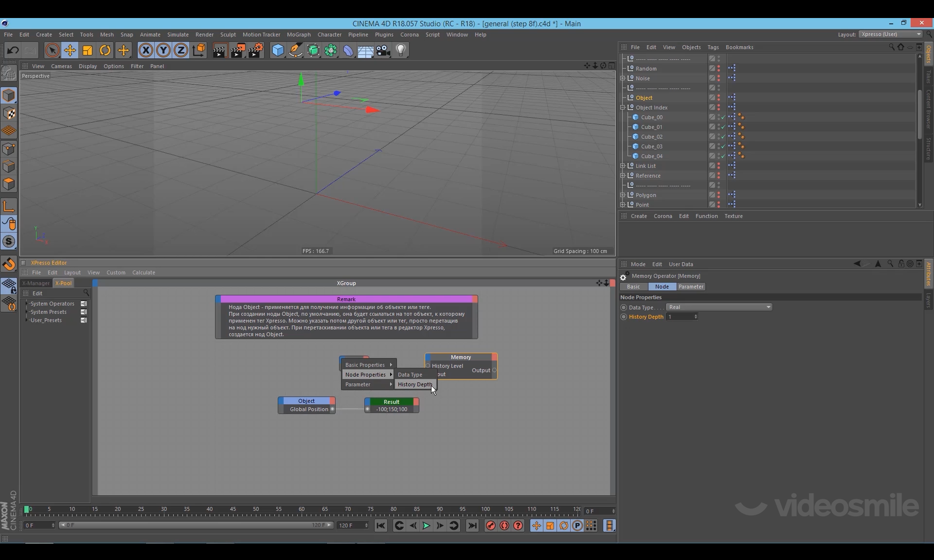
Task: Toggle Cube_00 layer editor visibility dots
Action: tap(718, 117)
